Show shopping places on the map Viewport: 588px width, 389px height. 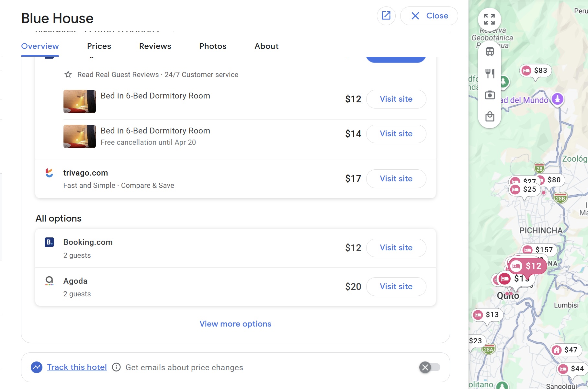[x=490, y=116]
